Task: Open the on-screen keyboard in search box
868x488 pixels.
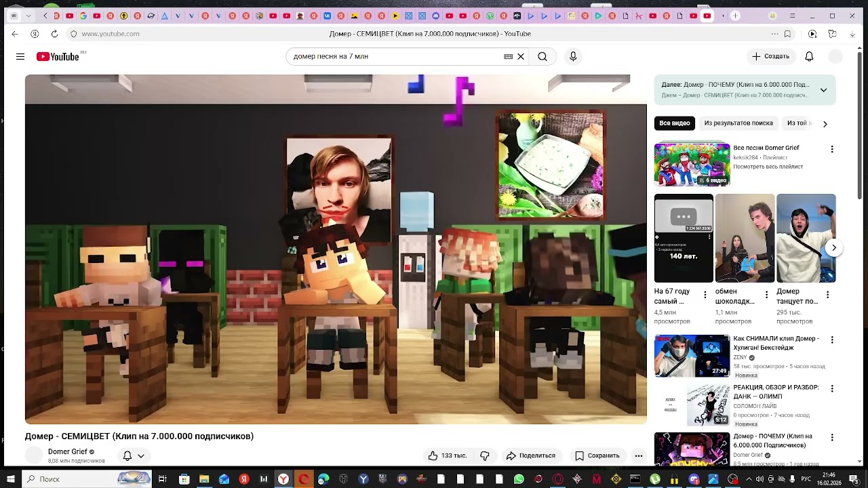Action: pos(508,56)
